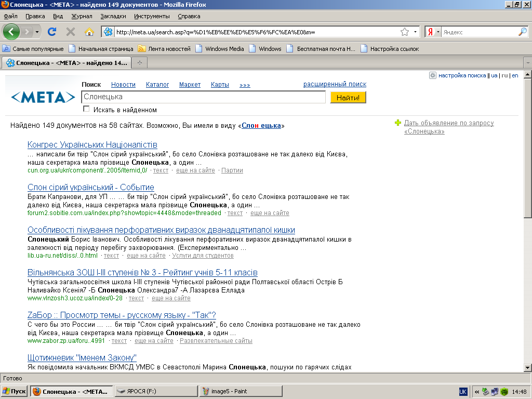Open the Бесплатная почта bookmark
The image size is (532, 399).
click(321, 49)
